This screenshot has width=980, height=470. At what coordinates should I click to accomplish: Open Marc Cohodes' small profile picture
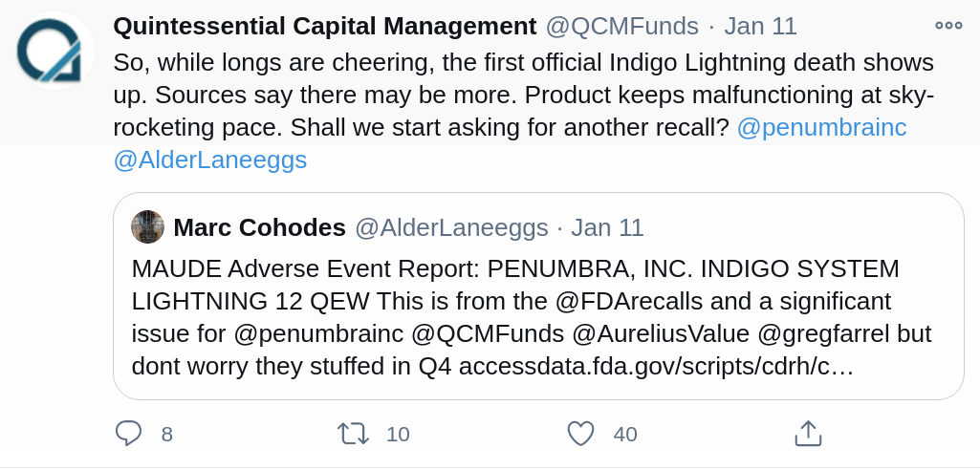[147, 226]
